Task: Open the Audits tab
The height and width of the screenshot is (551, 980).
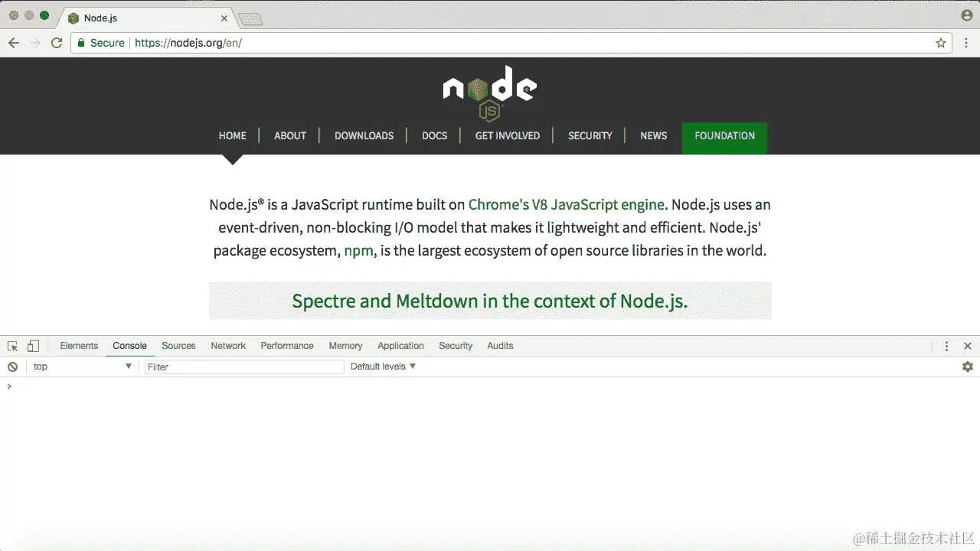Action: (500, 346)
